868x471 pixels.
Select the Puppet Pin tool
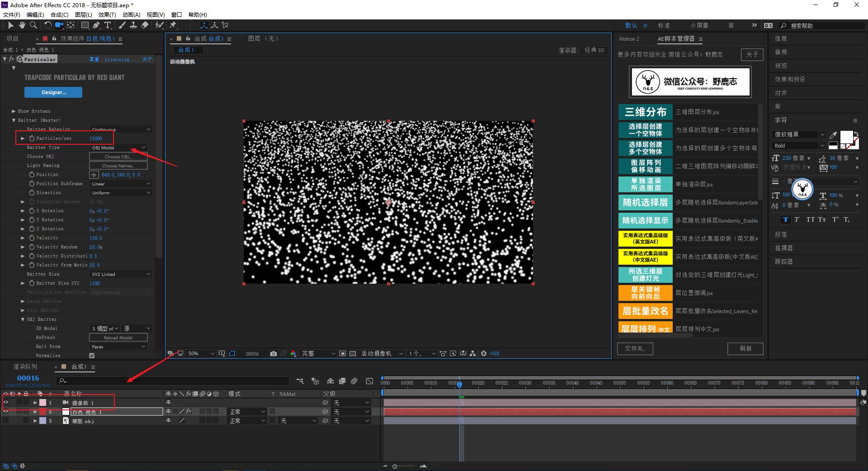[x=173, y=25]
